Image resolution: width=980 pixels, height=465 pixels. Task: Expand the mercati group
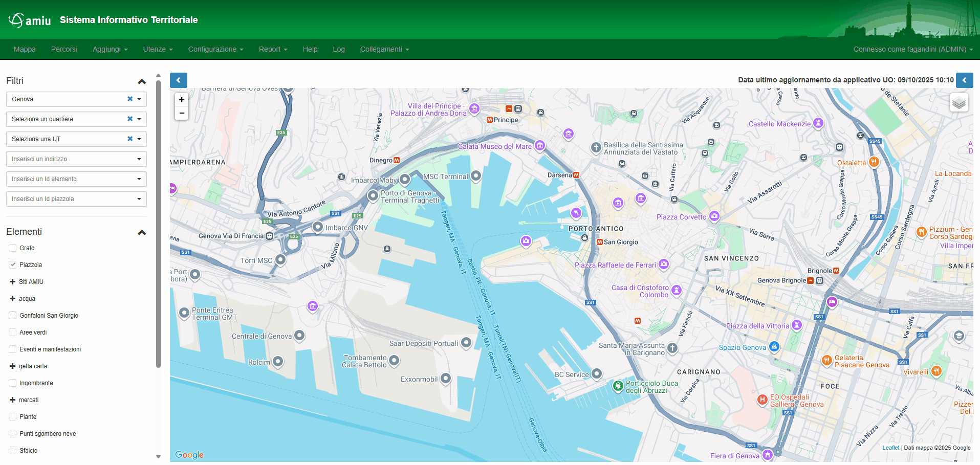coord(13,400)
